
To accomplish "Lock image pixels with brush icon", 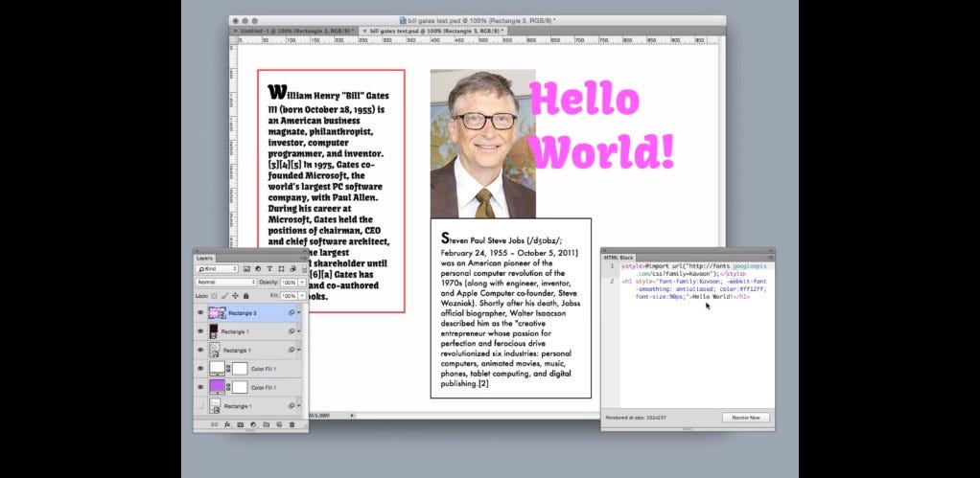I will point(225,296).
